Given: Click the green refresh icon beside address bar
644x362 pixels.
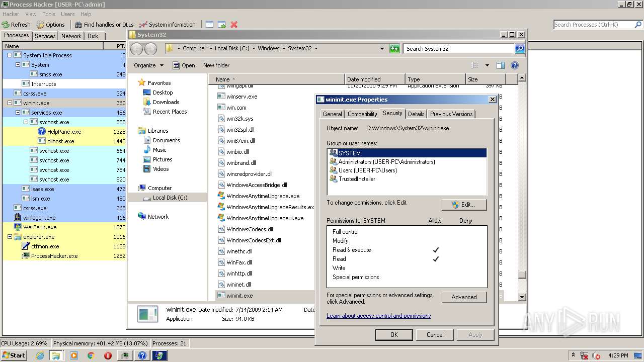Looking at the screenshot, I should (395, 49).
